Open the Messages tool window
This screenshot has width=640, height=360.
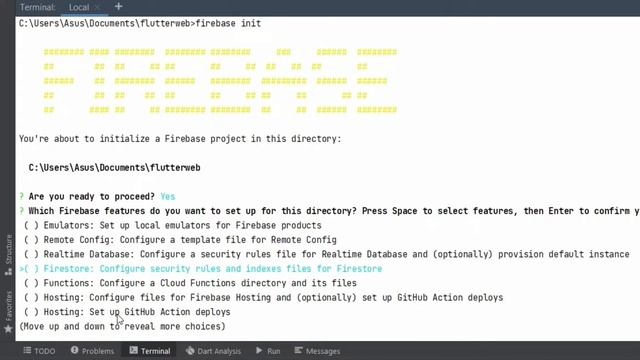tap(318, 351)
